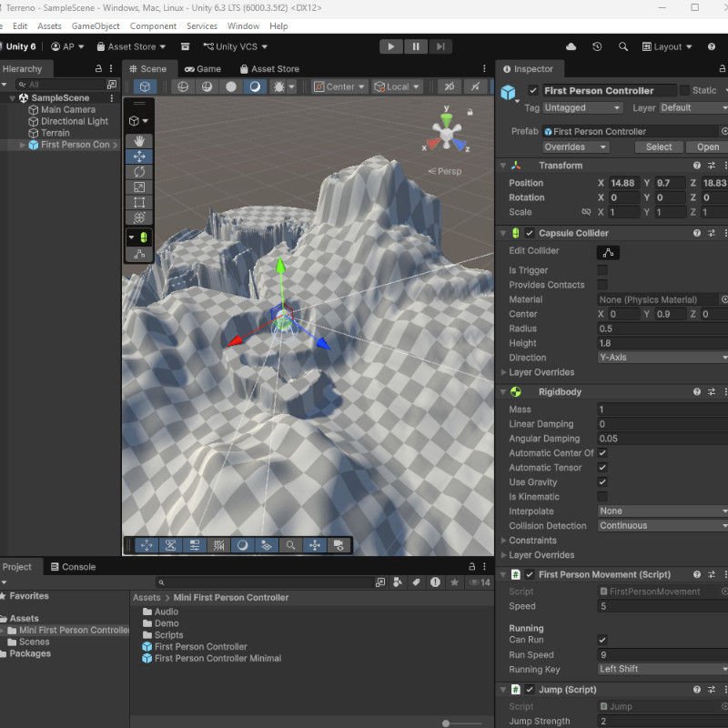
Task: Click the scene camera overlay icon
Action: point(339,545)
